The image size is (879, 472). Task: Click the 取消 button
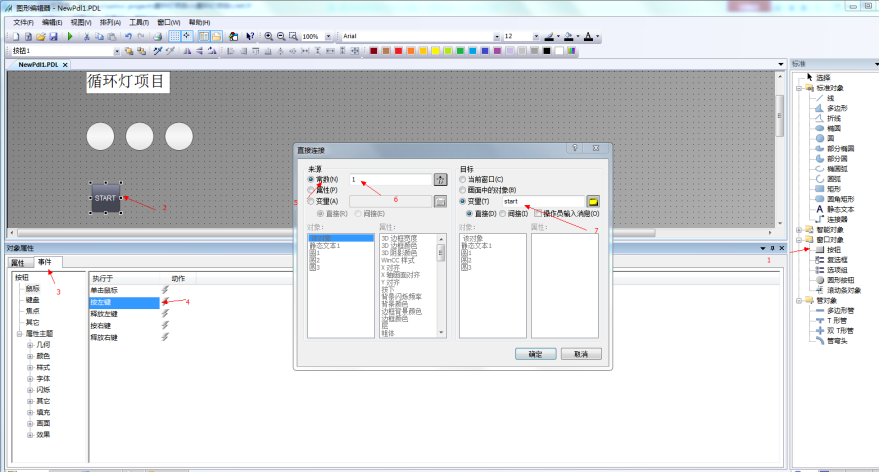[x=580, y=354]
